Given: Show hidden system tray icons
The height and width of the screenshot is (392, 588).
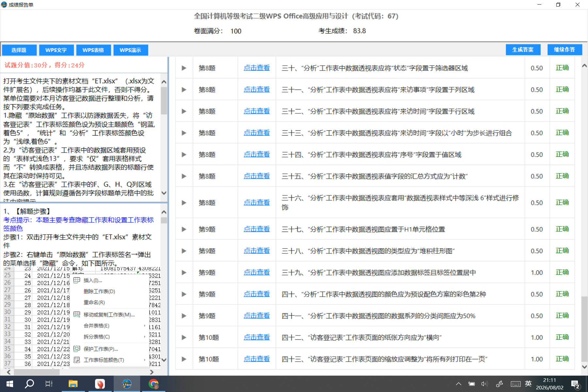Looking at the screenshot, I should 459,384.
